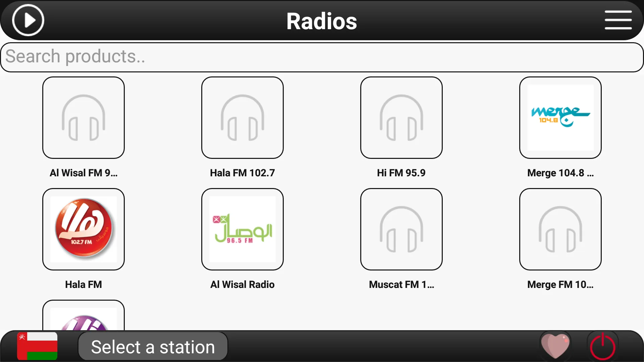The width and height of the screenshot is (644, 362).
Task: Click the Radios title header
Action: pos(322,21)
